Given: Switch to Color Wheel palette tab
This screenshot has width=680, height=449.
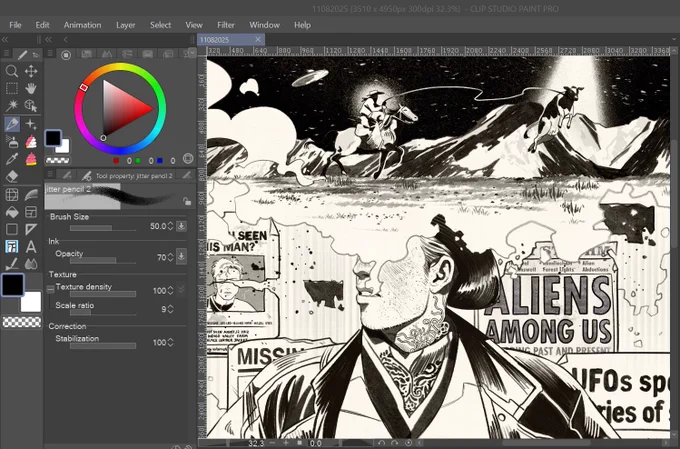Looking at the screenshot, I should pyautogui.click(x=66, y=55).
